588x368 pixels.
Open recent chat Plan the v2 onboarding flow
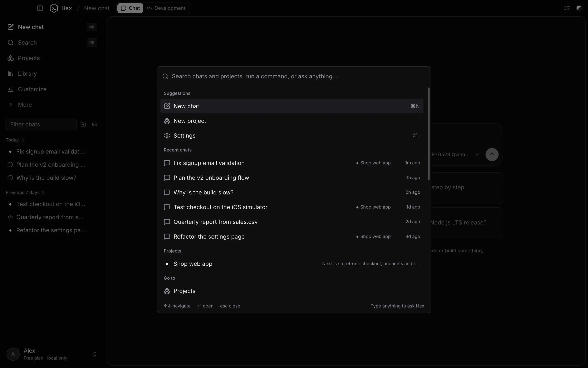pos(292,178)
